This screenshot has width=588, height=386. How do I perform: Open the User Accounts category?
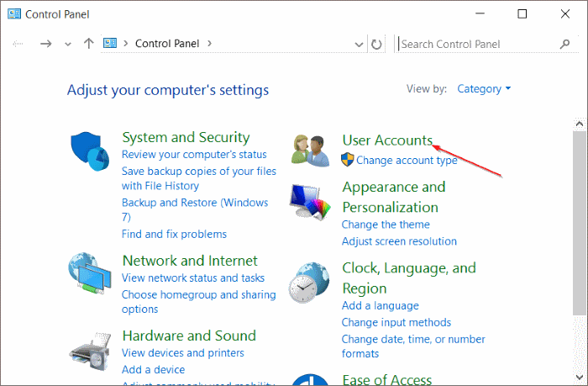click(387, 140)
